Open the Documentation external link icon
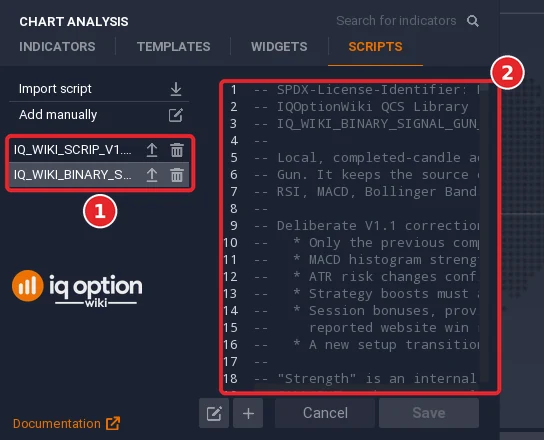 point(113,423)
